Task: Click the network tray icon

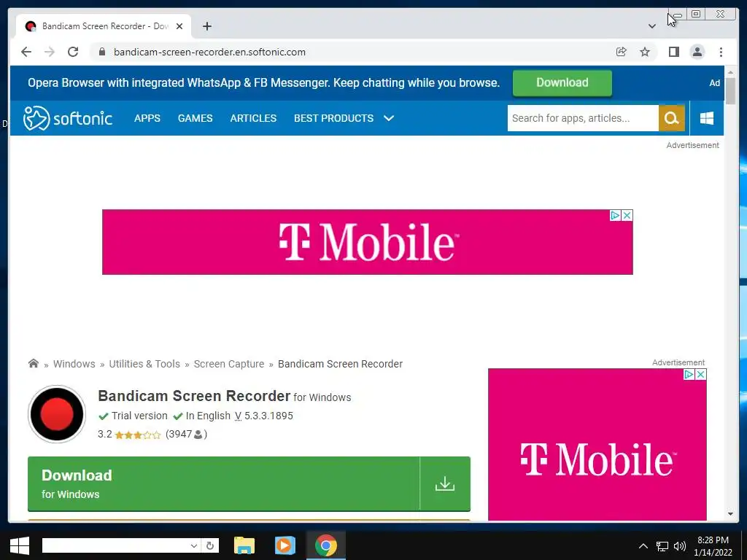Action: coord(662,547)
